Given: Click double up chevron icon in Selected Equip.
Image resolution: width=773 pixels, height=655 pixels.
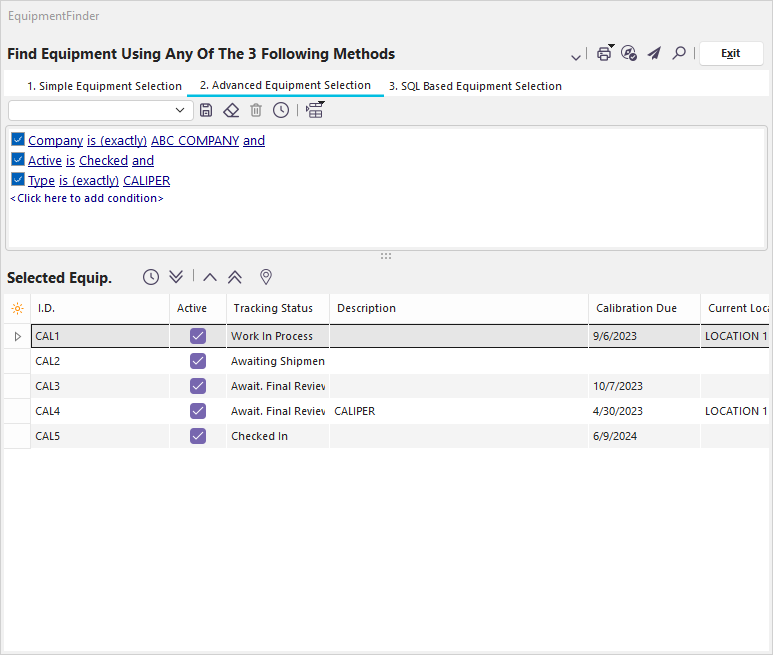Looking at the screenshot, I should click(235, 277).
